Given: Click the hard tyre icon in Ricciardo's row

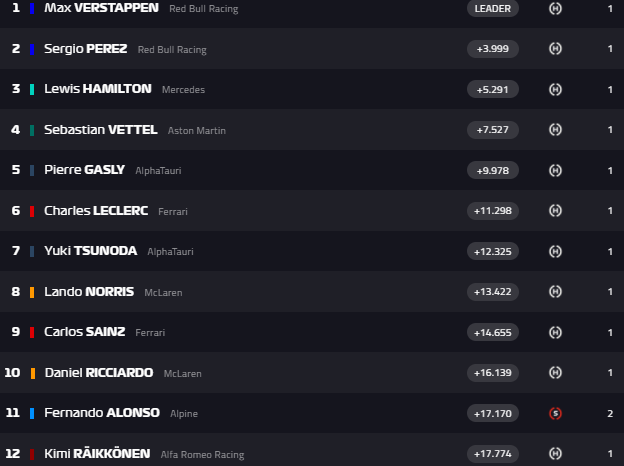Looking at the screenshot, I should (x=555, y=372).
